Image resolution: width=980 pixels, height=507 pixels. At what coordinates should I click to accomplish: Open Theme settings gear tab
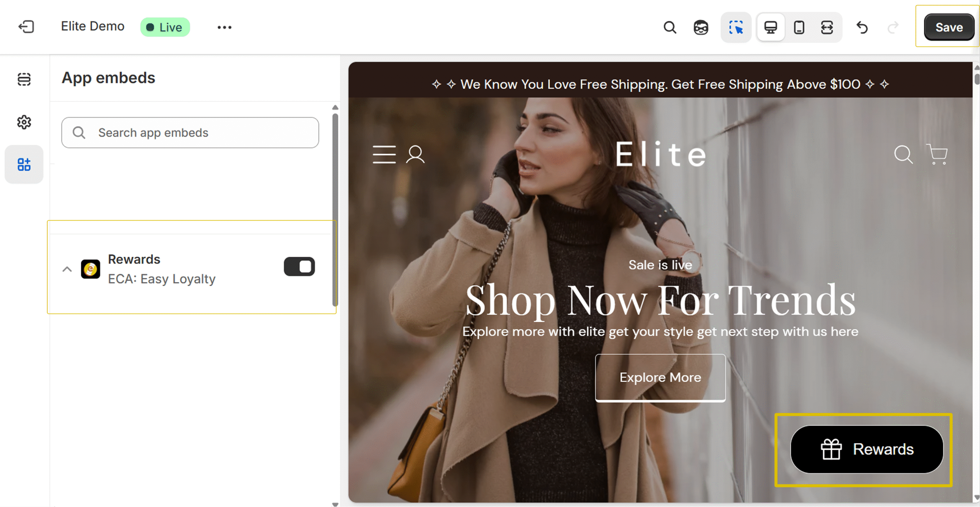click(x=24, y=122)
